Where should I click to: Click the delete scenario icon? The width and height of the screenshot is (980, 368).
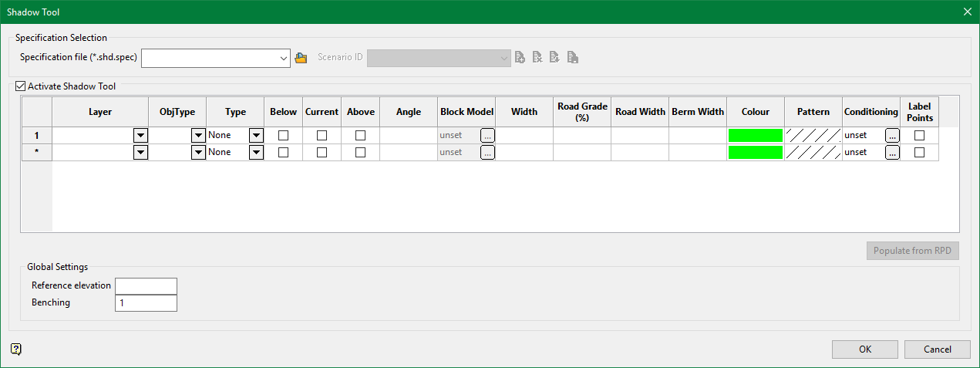537,58
